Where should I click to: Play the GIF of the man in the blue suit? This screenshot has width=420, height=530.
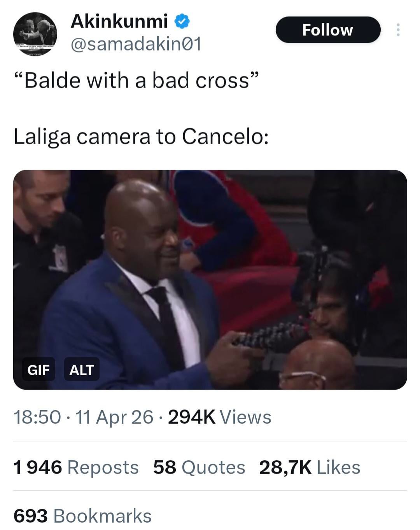(210, 280)
